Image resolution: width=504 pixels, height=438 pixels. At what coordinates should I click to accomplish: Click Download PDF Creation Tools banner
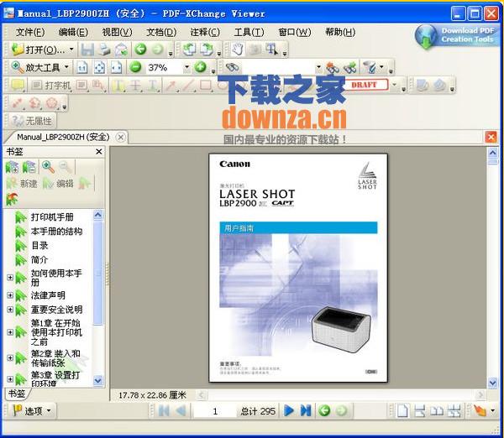(x=457, y=35)
